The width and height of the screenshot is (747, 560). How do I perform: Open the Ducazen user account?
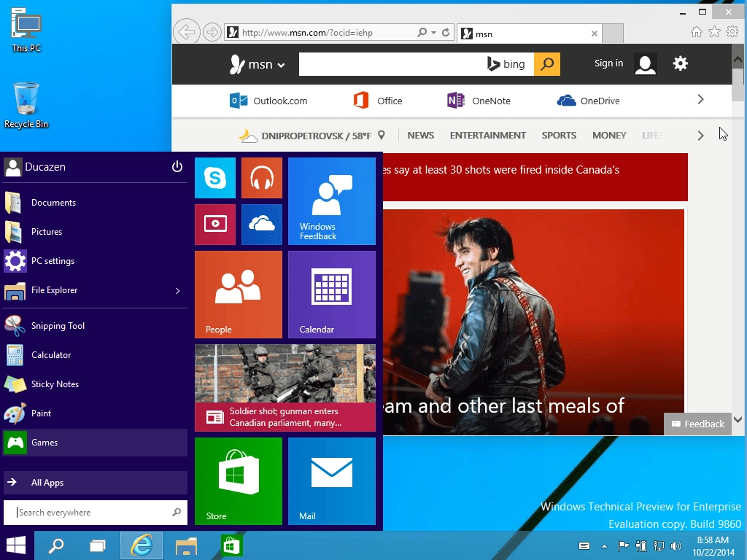pyautogui.click(x=35, y=167)
